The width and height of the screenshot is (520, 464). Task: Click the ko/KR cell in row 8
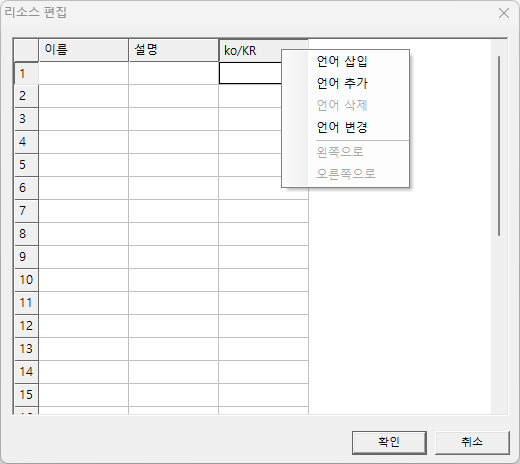pyautogui.click(x=264, y=234)
